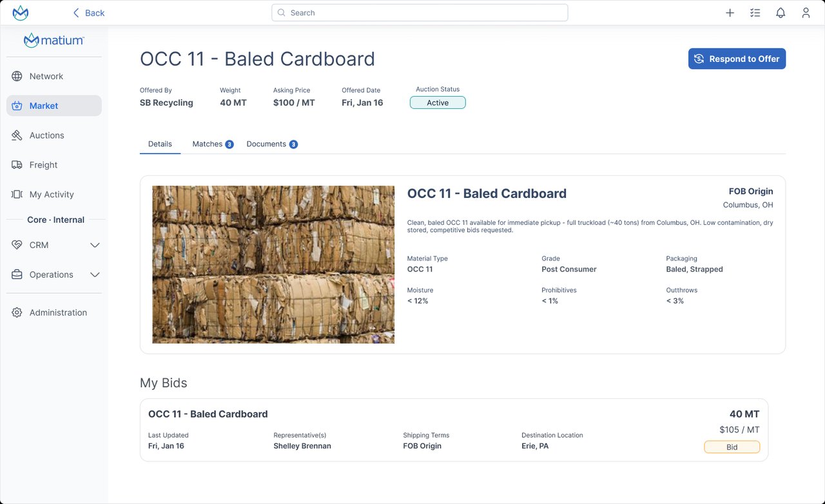Open the user profile icon

coord(806,12)
